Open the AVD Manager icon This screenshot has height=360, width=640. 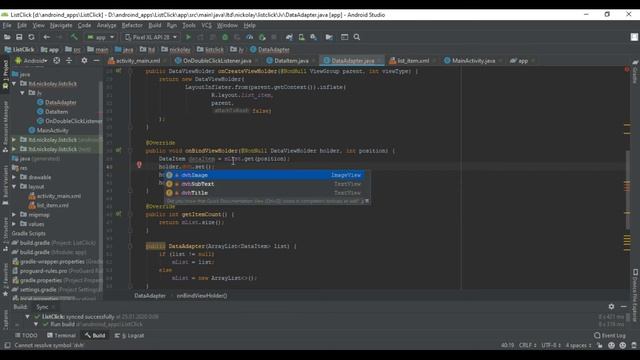[x=301, y=37]
